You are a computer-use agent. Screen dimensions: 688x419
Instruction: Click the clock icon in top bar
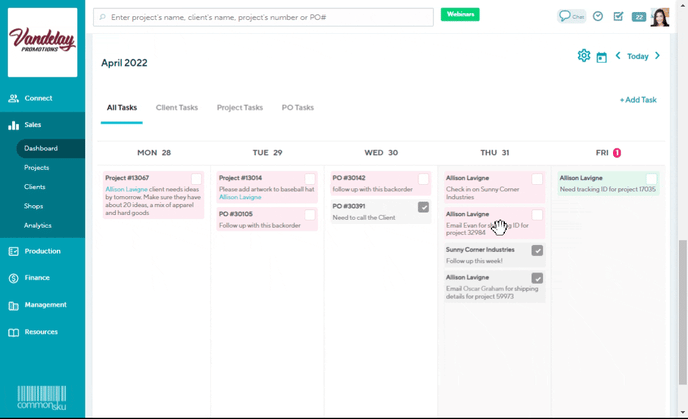click(598, 16)
